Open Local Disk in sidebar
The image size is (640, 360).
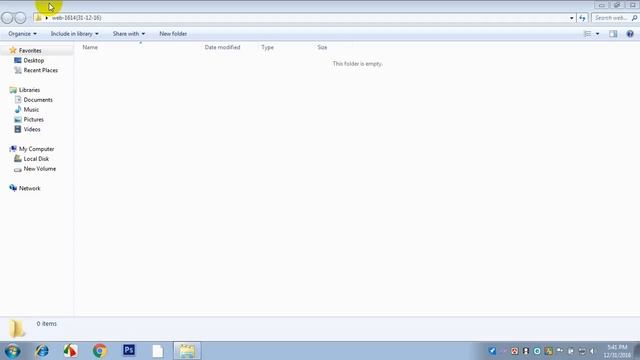tap(36, 159)
